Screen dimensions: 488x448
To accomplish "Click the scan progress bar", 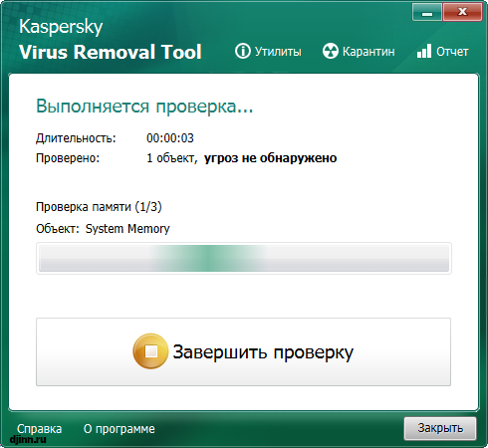I will (x=244, y=259).
